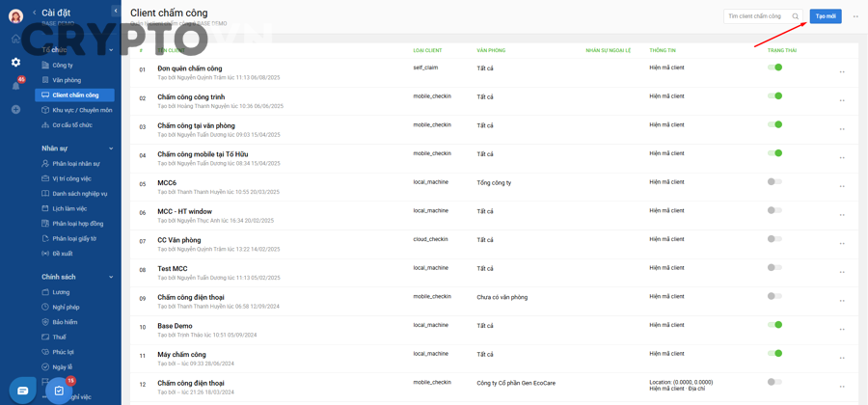Click the search magnifier icon

(796, 16)
